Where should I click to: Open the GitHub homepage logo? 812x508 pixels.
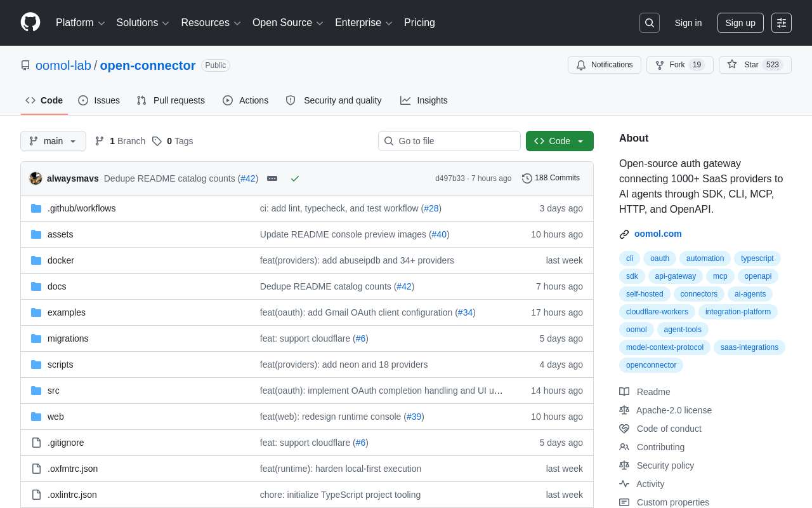pyautogui.click(x=30, y=22)
